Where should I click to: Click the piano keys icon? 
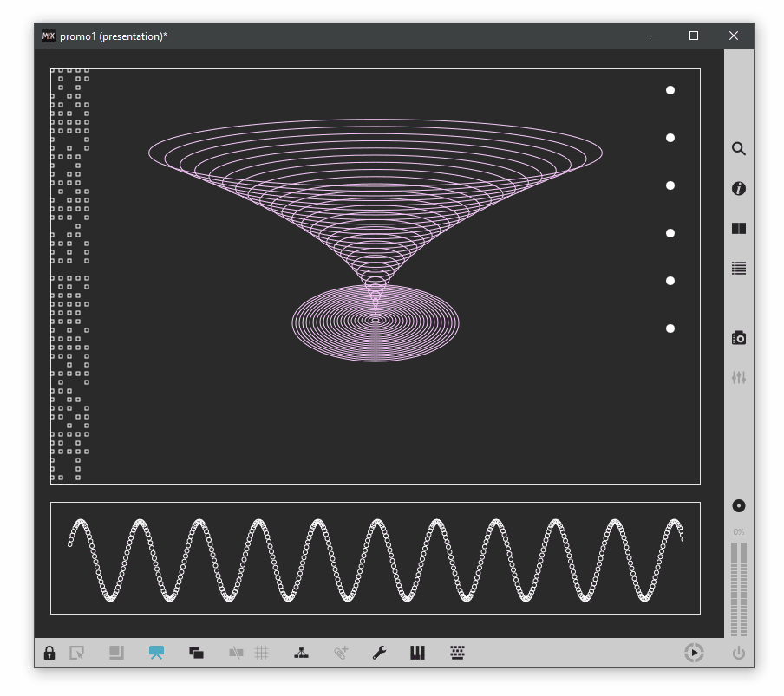418,653
